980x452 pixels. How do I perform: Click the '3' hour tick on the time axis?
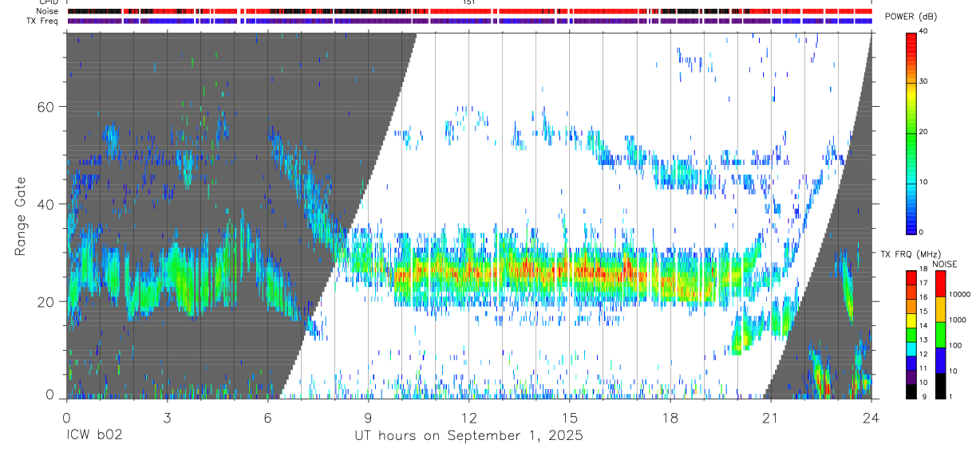point(167,417)
